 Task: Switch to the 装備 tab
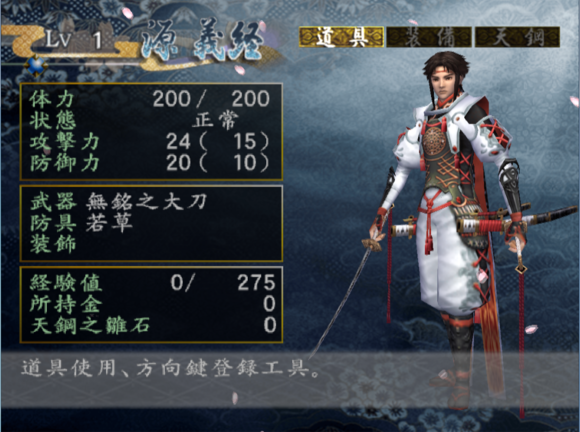coord(429,37)
